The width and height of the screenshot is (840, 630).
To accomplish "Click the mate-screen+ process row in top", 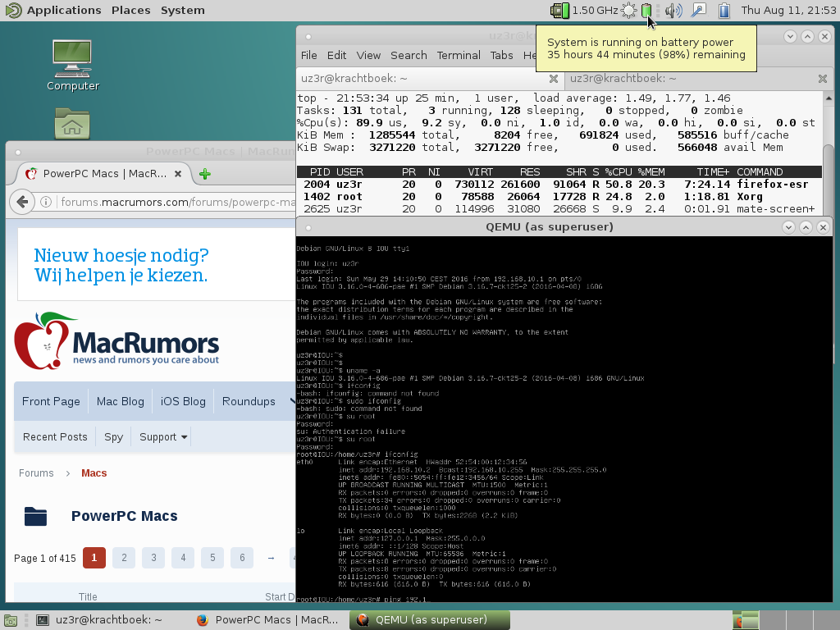I will [x=559, y=209].
